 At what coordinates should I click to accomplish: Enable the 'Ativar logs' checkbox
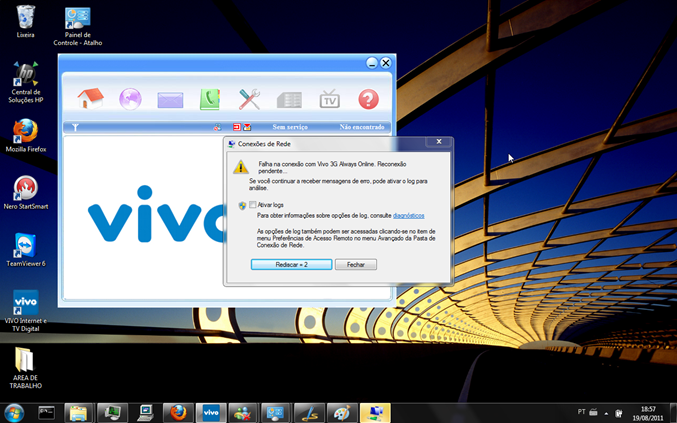pos(253,205)
